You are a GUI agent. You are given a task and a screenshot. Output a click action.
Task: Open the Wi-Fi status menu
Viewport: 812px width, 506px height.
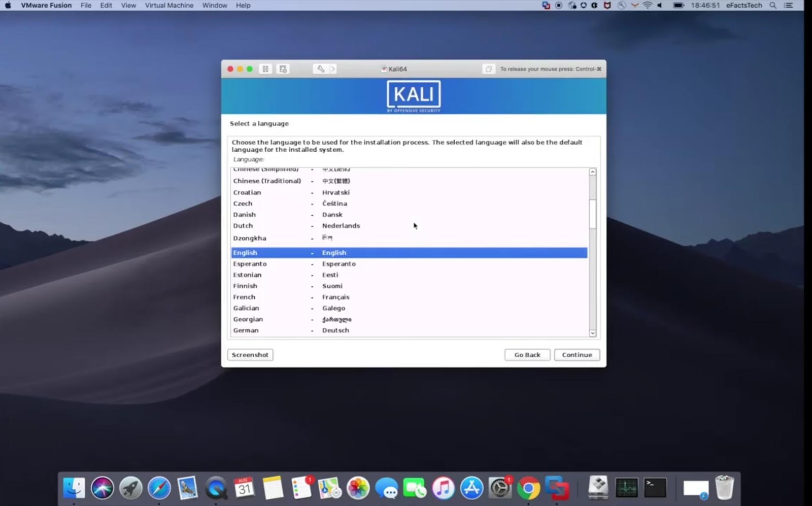[x=648, y=6]
